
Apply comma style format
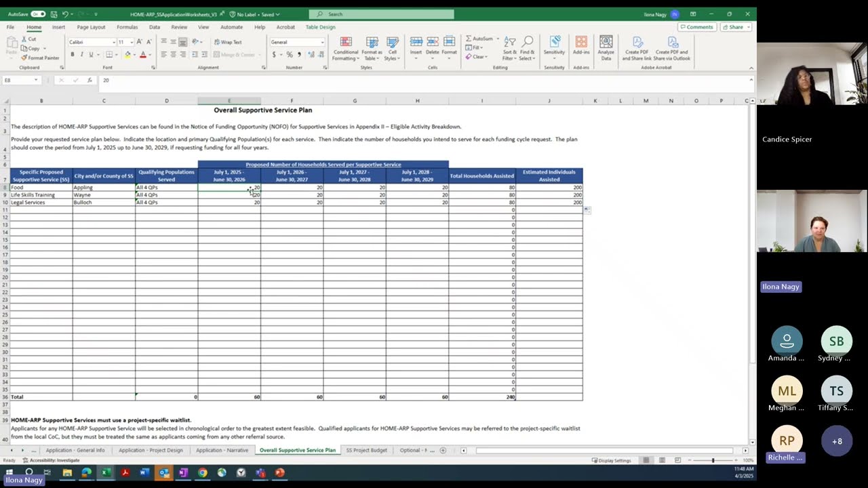pyautogui.click(x=299, y=54)
